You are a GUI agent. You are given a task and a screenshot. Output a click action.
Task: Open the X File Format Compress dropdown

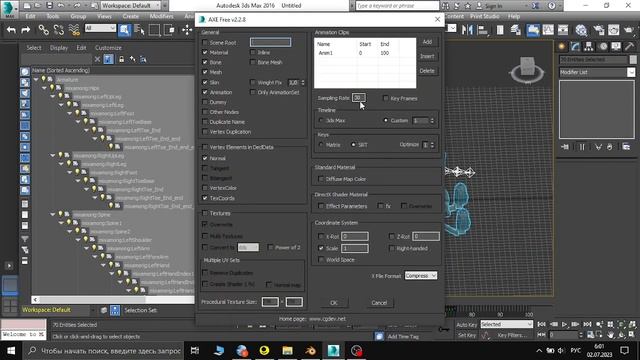(421, 276)
